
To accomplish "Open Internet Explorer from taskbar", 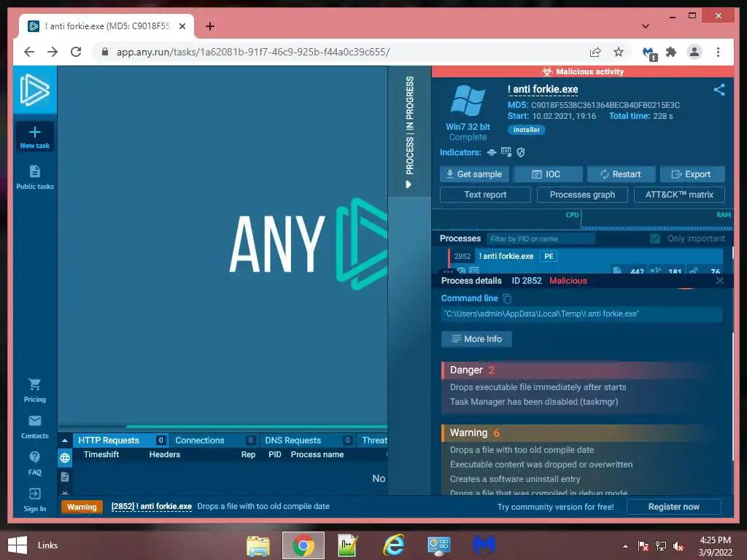I will 393,545.
